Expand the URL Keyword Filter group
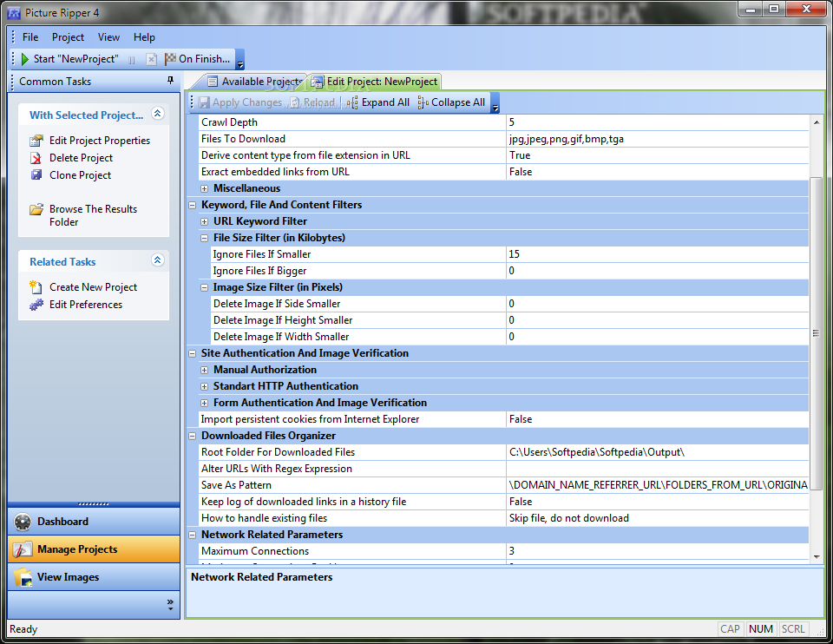This screenshot has height=644, width=833. click(204, 221)
